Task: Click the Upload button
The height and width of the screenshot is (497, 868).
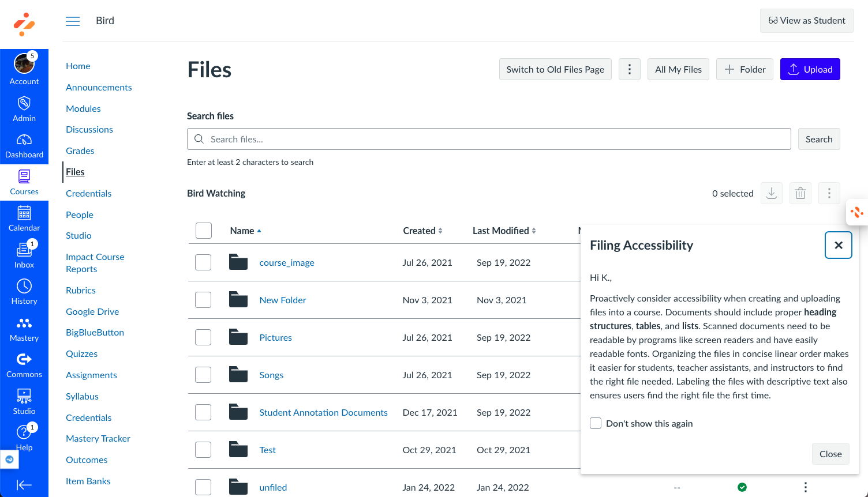Action: pos(810,69)
